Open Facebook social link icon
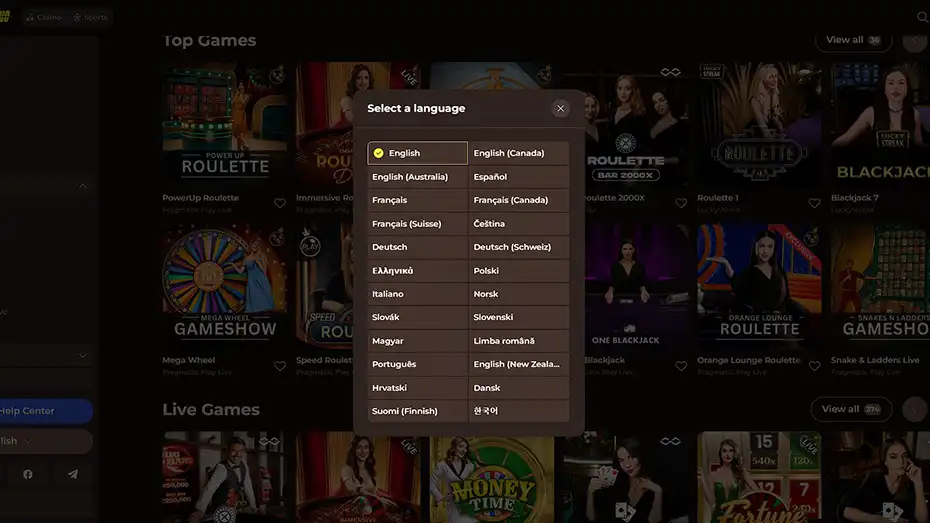 pyautogui.click(x=28, y=474)
